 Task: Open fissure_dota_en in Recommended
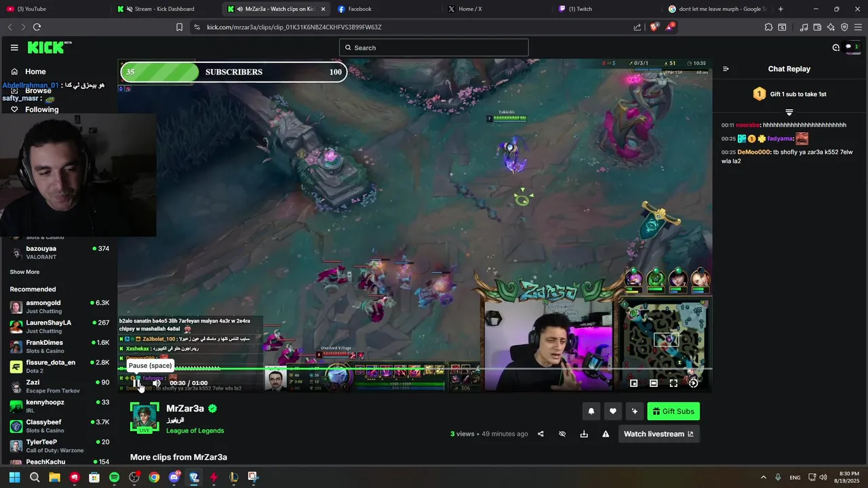(x=59, y=367)
